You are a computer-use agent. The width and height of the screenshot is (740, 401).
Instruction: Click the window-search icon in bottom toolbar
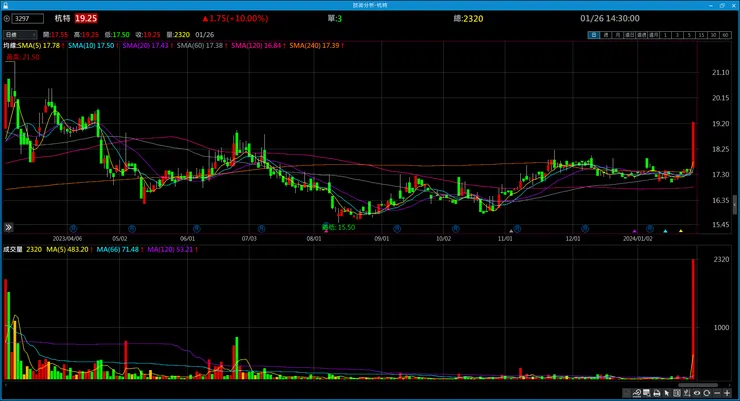(x=647, y=393)
